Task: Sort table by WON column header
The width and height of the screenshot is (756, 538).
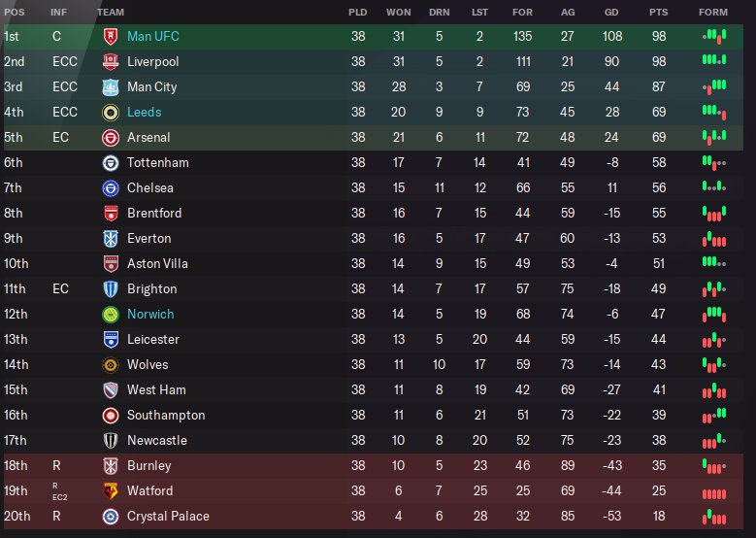Action: [398, 12]
